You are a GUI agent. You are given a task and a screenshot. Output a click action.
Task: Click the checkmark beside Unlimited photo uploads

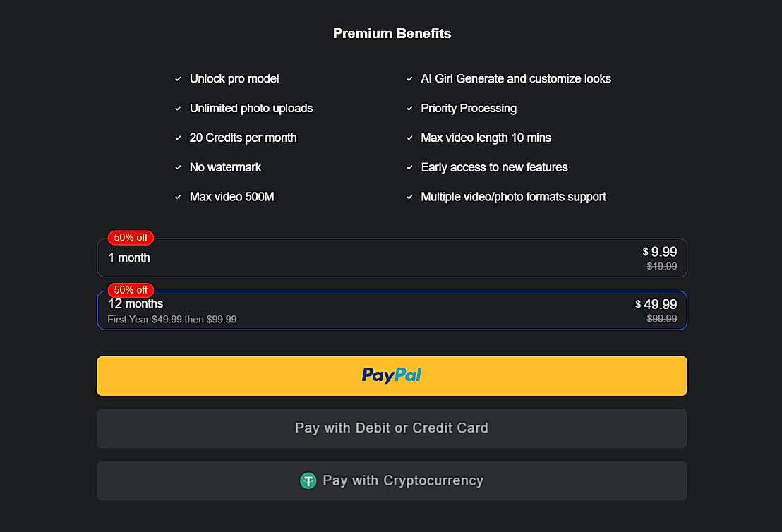(178, 109)
